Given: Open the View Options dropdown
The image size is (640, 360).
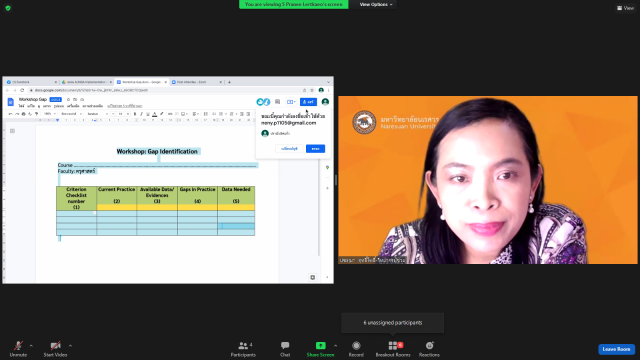Looking at the screenshot, I should (x=376, y=4).
